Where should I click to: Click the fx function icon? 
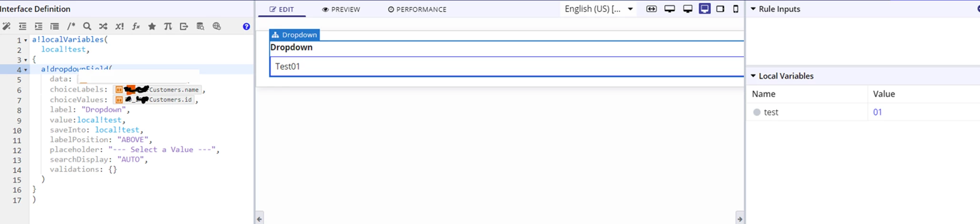pos(136,27)
